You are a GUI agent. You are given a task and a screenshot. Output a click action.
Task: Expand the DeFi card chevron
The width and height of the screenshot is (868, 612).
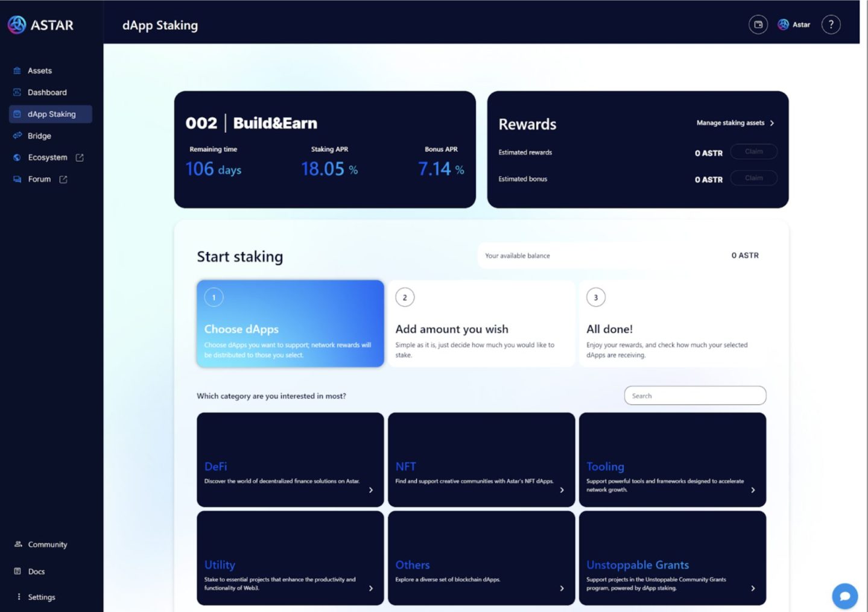(x=371, y=490)
